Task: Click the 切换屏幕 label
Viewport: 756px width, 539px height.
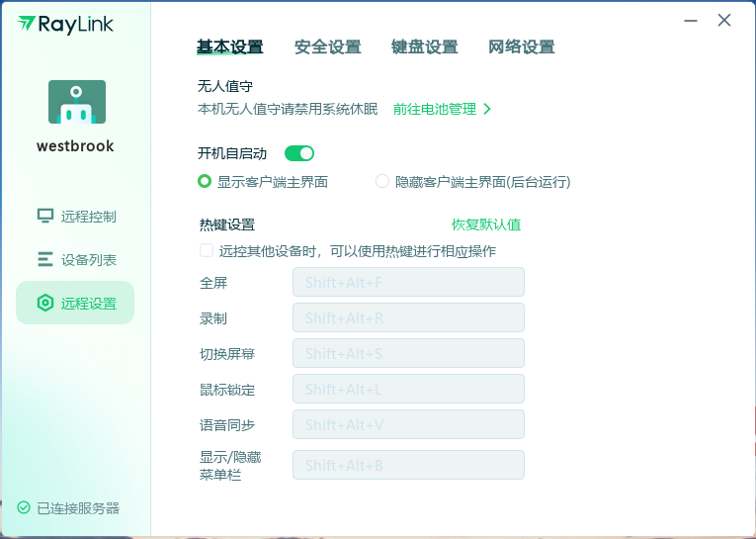Action: coord(227,354)
